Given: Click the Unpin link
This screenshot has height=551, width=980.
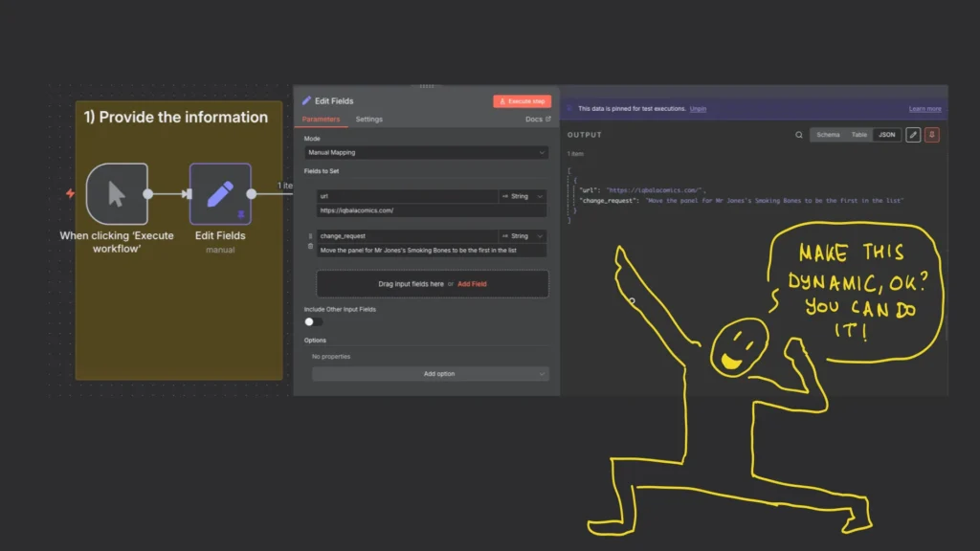Looking at the screenshot, I should [698, 109].
